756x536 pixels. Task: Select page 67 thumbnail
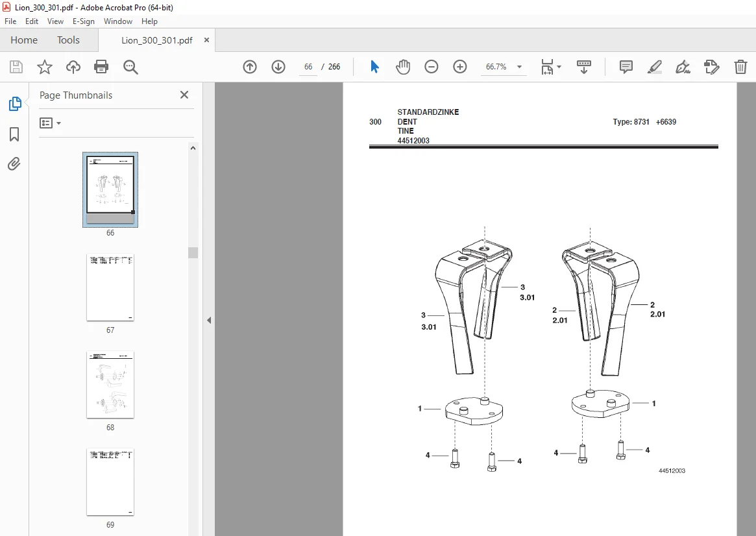point(110,287)
